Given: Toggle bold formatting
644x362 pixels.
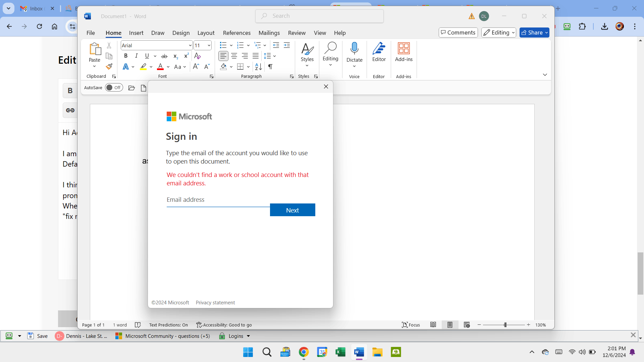Looking at the screenshot, I should (x=126, y=56).
